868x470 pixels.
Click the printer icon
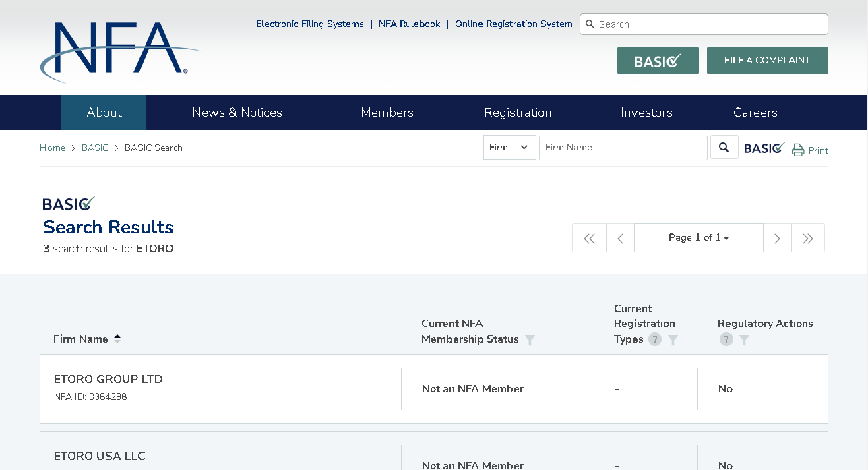(x=798, y=150)
